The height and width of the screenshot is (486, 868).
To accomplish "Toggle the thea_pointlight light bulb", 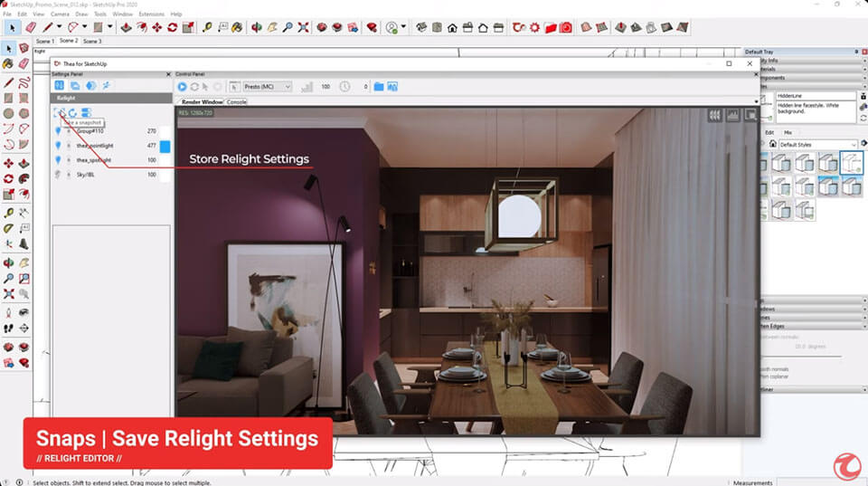I will coord(58,146).
